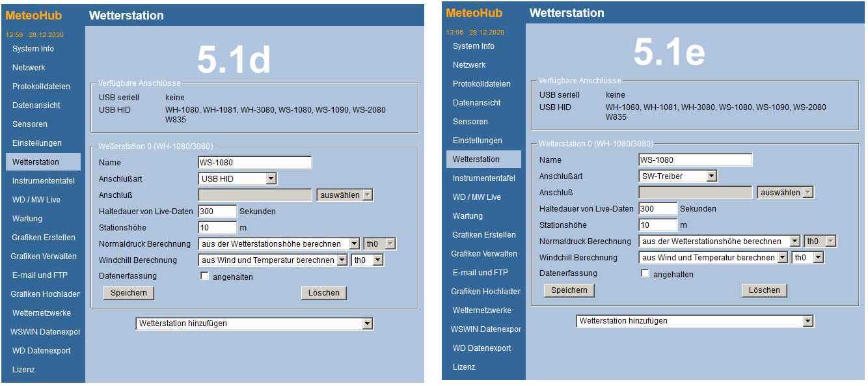868x386 pixels.
Task: Open System Info in the 5.1d sidebar
Action: pos(33,49)
